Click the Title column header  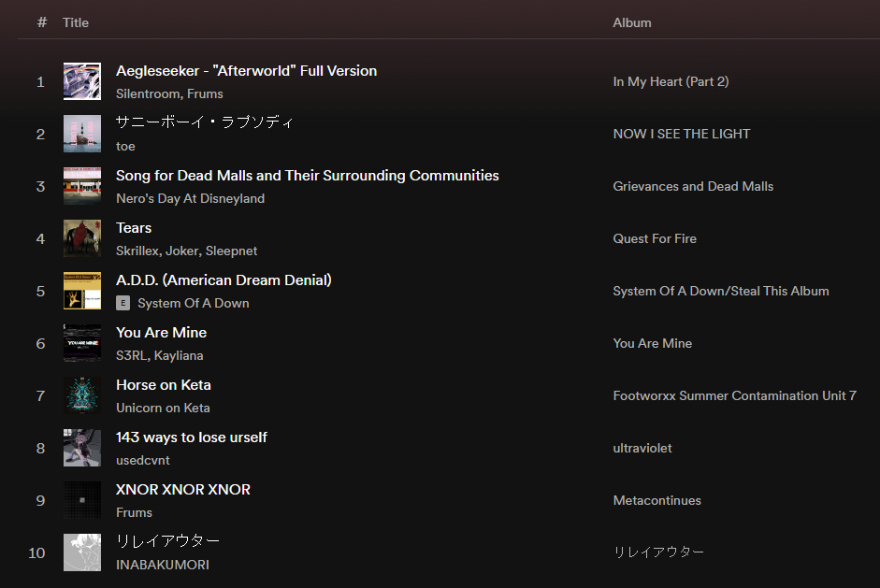[76, 22]
